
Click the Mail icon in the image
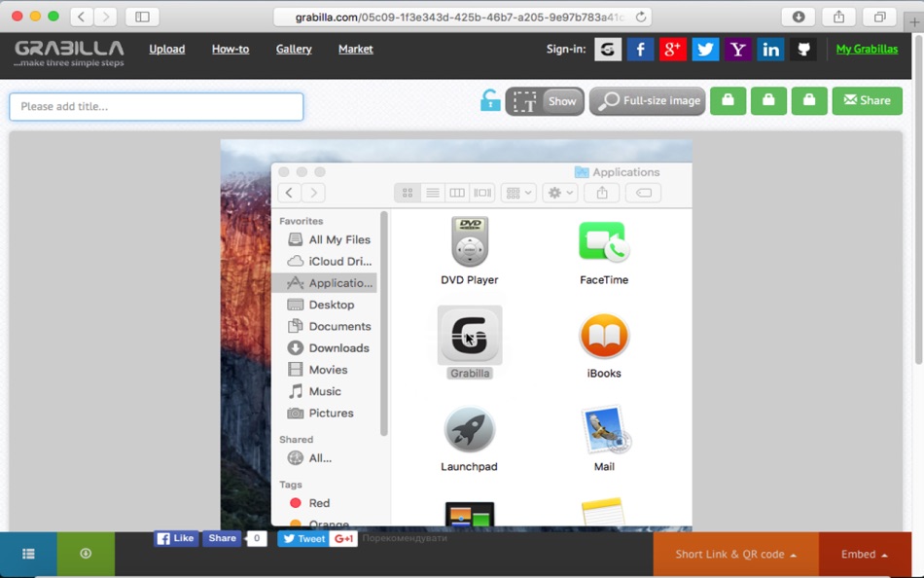(x=605, y=429)
